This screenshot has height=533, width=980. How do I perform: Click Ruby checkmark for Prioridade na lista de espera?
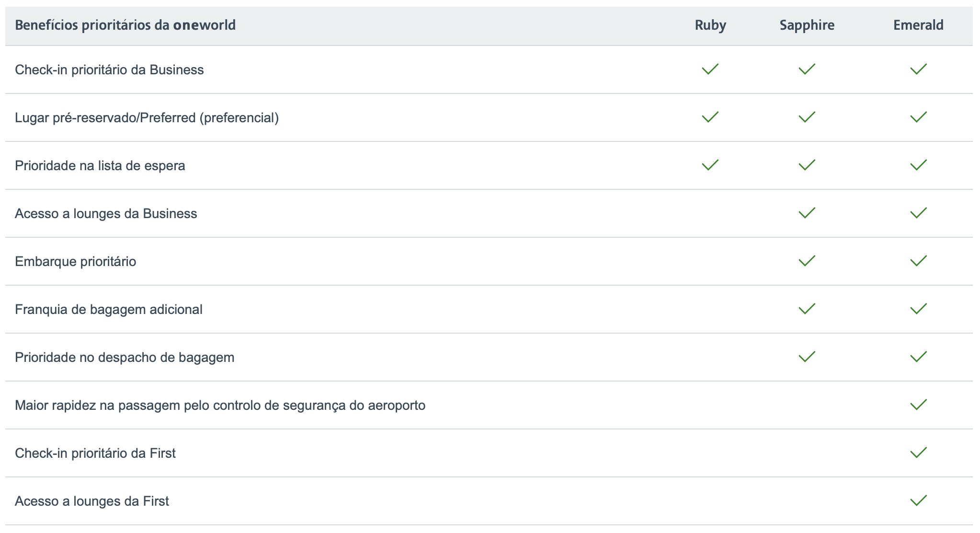pos(710,165)
